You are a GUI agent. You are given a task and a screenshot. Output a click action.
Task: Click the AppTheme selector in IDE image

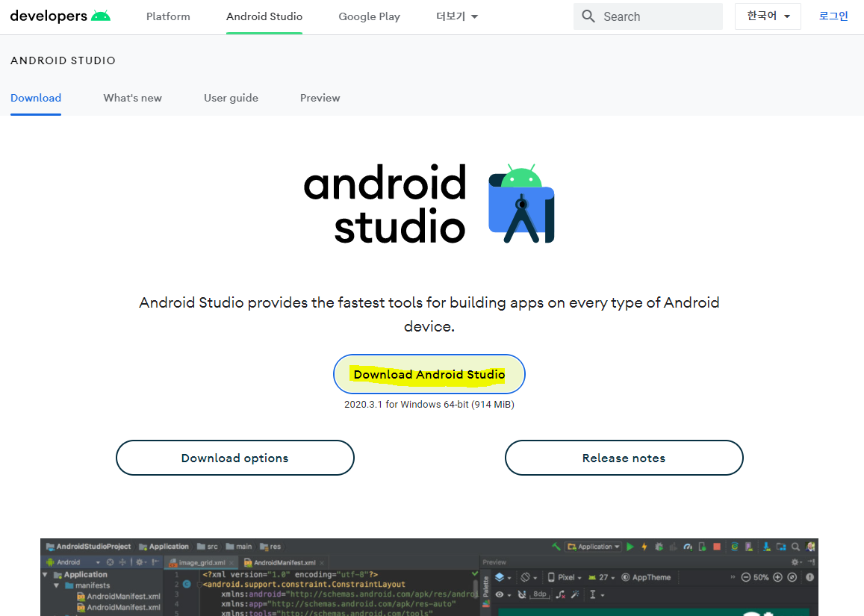click(647, 577)
